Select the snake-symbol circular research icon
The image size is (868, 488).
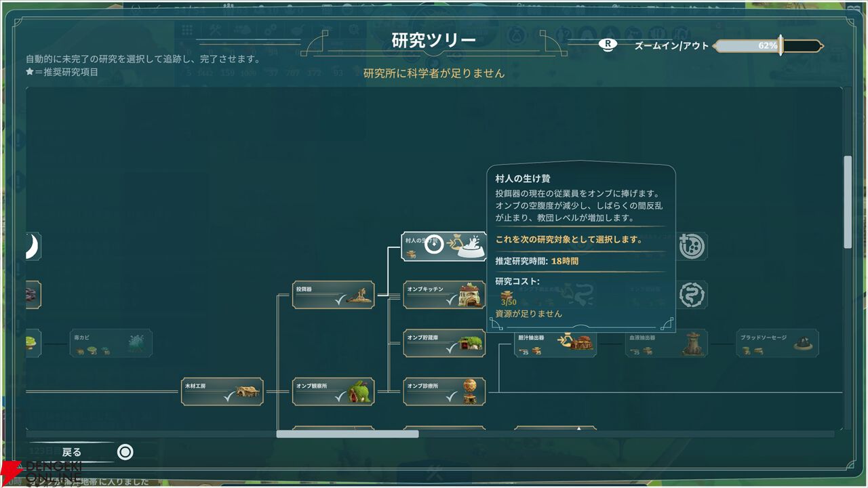(x=693, y=296)
